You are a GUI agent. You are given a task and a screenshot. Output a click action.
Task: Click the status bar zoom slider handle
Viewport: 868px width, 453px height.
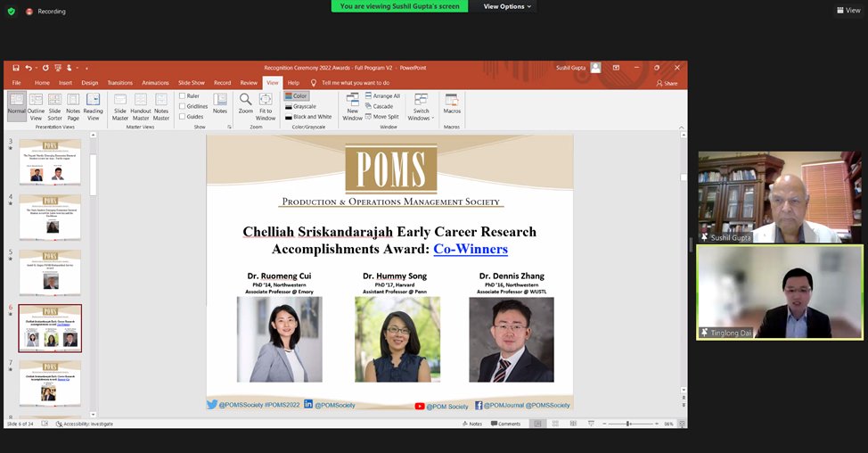628,424
